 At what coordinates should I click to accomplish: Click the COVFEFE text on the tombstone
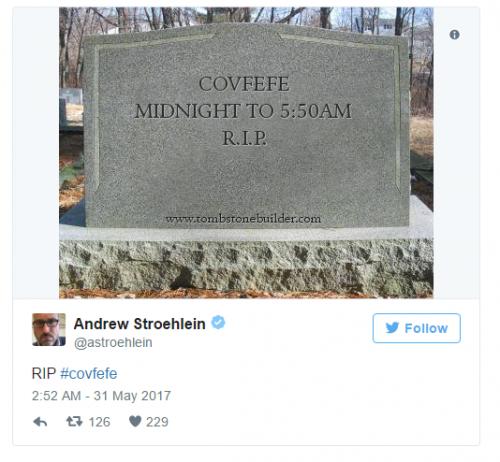tap(244, 84)
